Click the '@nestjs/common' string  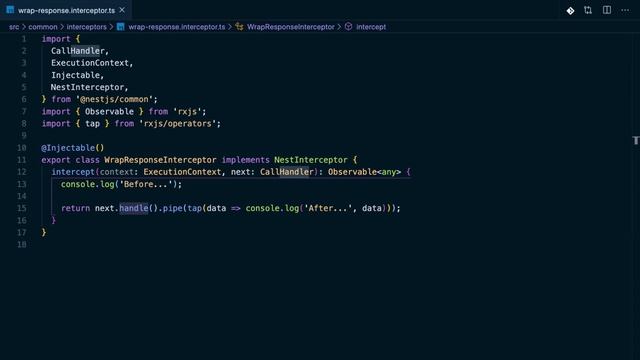point(114,99)
